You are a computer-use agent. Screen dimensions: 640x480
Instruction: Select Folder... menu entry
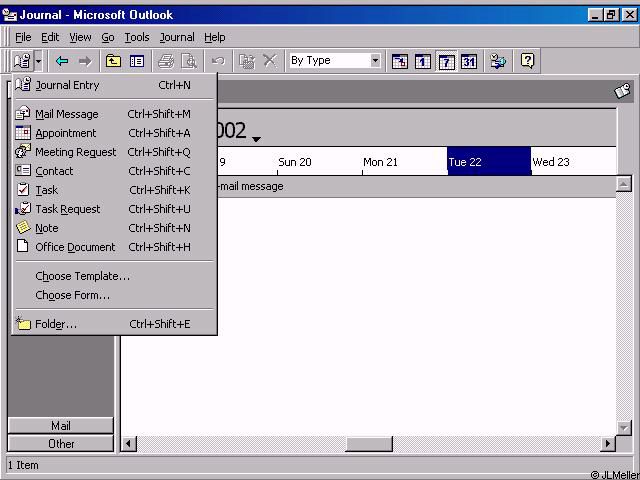click(x=114, y=324)
